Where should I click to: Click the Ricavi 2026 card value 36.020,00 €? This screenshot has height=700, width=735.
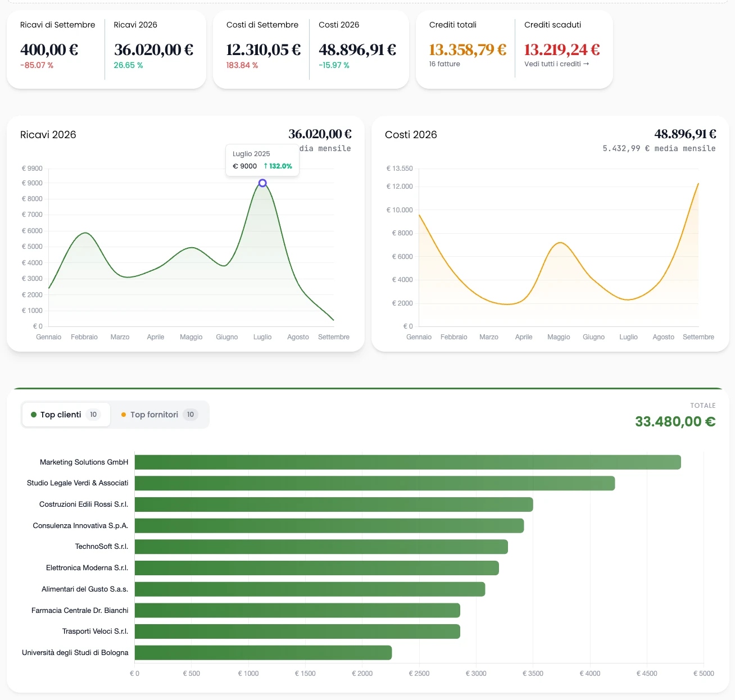(153, 50)
